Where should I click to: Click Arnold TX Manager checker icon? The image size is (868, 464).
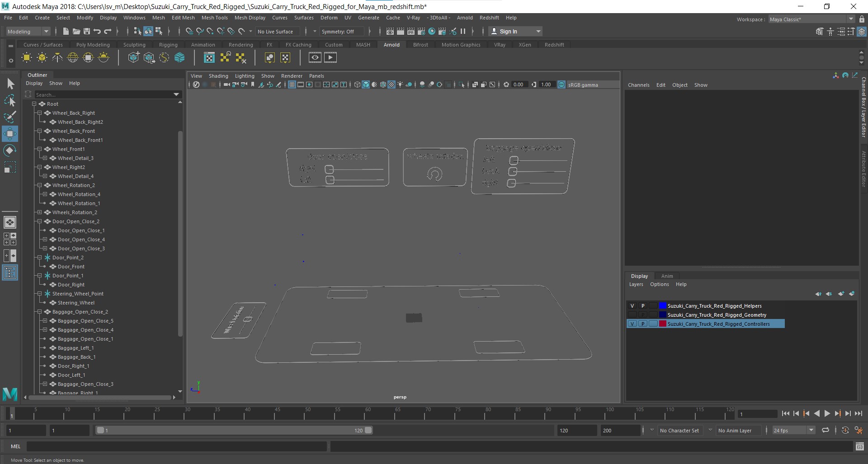point(209,57)
